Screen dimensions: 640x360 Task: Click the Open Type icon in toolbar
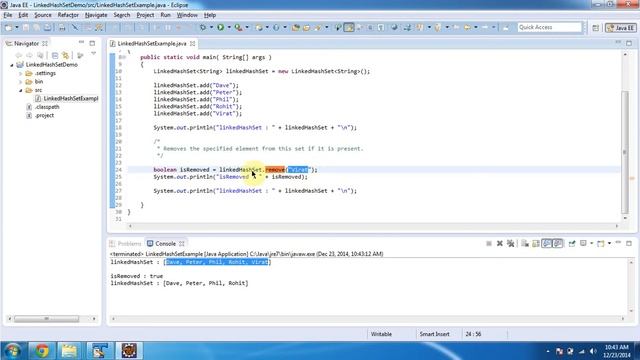click(296, 27)
